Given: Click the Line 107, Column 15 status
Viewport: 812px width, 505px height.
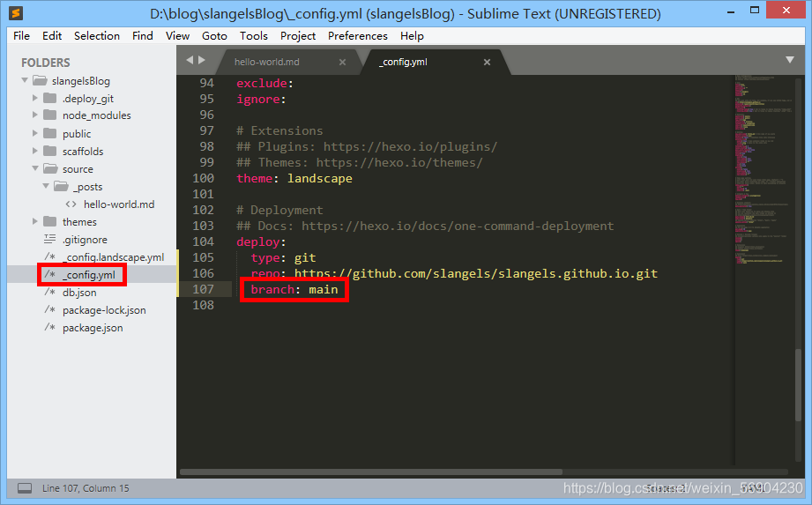Looking at the screenshot, I should click(x=86, y=488).
